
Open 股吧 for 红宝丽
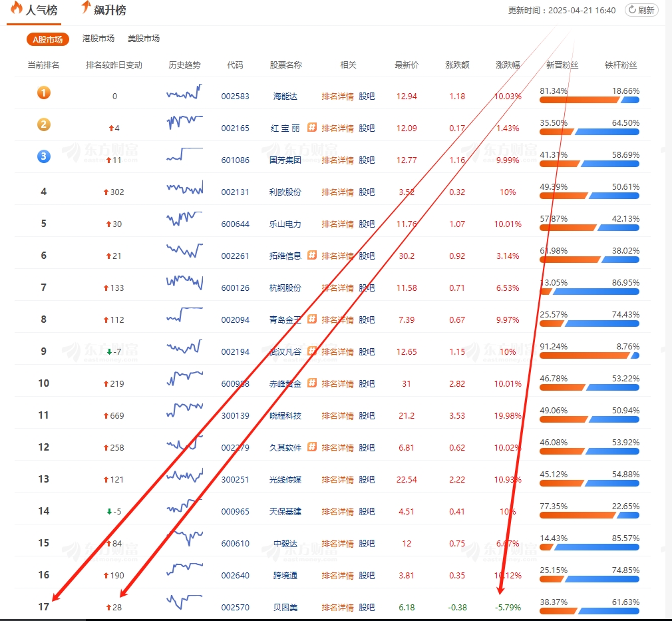(367, 128)
